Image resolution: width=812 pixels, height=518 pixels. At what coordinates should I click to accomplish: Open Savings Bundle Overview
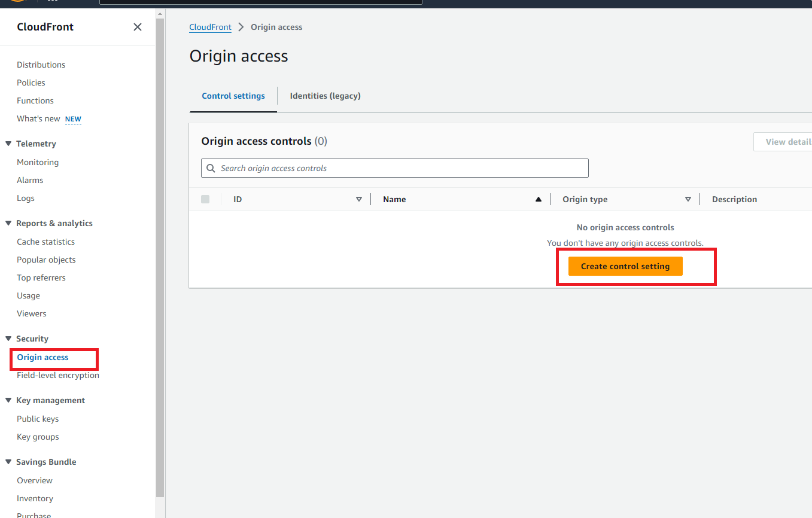click(x=35, y=480)
